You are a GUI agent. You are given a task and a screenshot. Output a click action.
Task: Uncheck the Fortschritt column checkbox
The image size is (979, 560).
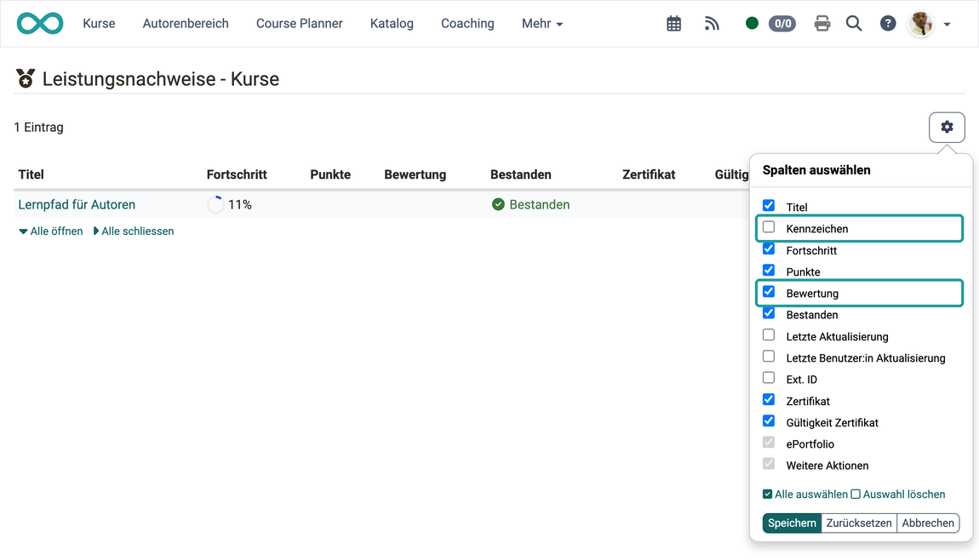pos(769,249)
